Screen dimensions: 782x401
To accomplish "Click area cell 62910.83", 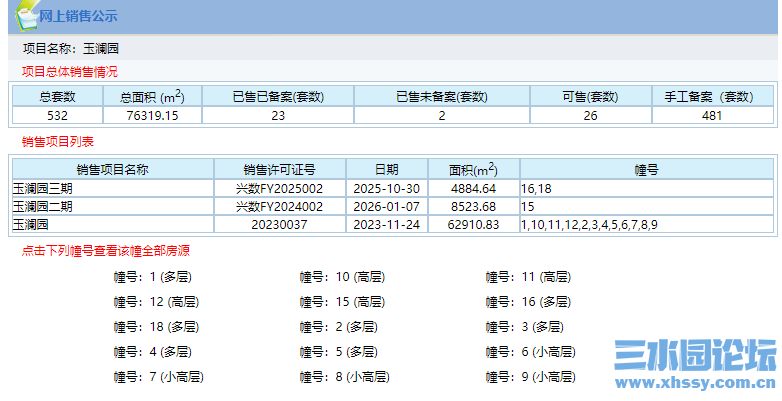I will [473, 224].
